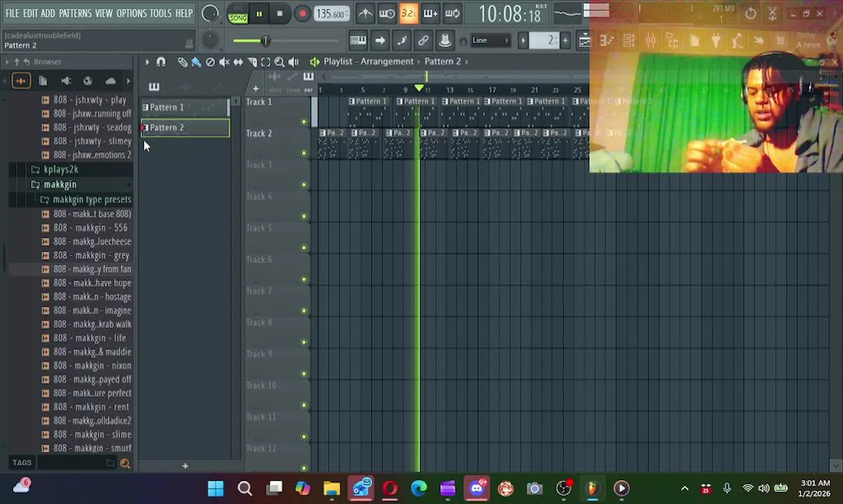The height and width of the screenshot is (504, 843).
Task: Click the step edit arrow icon
Action: (379, 40)
